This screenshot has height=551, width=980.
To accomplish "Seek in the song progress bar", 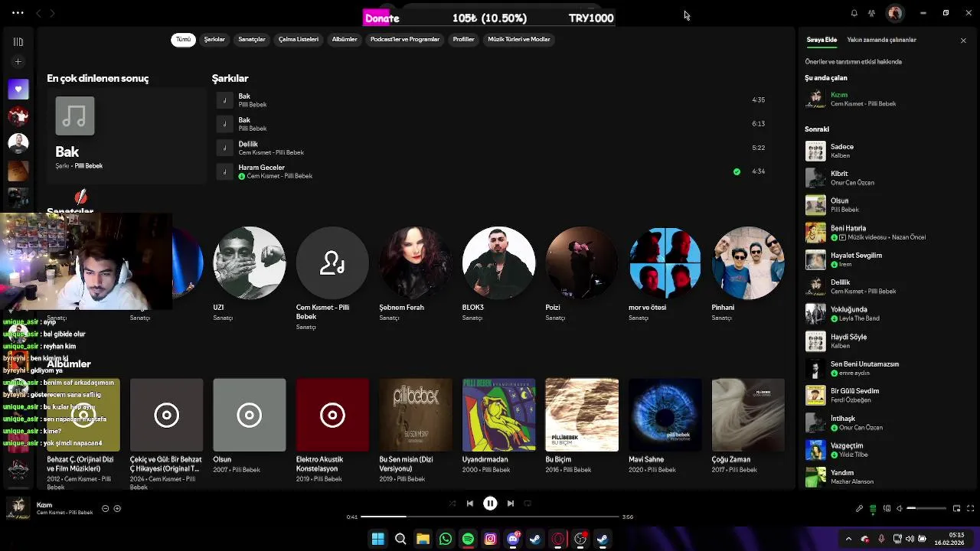I will 490,517.
